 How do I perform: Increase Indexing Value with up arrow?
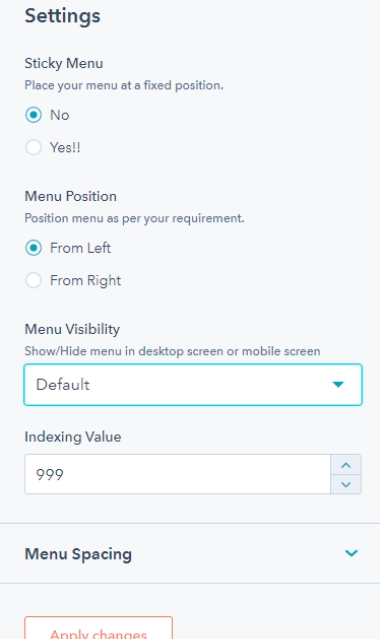coord(346,465)
